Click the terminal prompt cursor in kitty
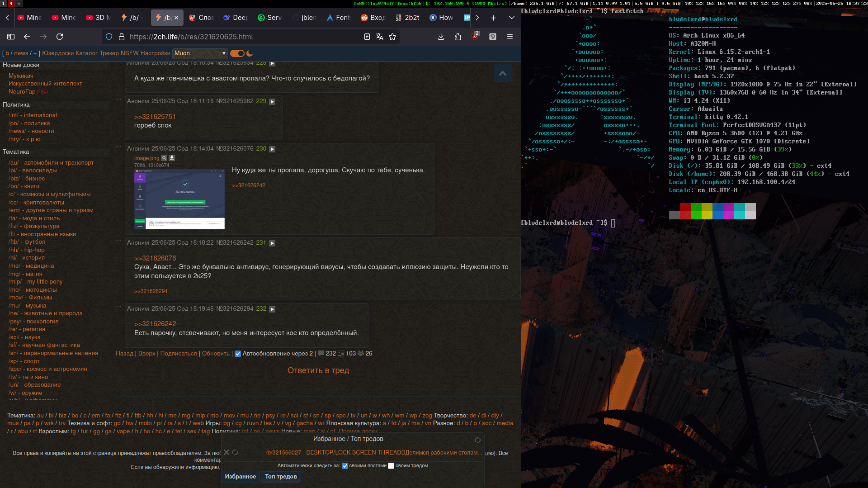Image resolution: width=868 pixels, height=488 pixels. [x=613, y=223]
